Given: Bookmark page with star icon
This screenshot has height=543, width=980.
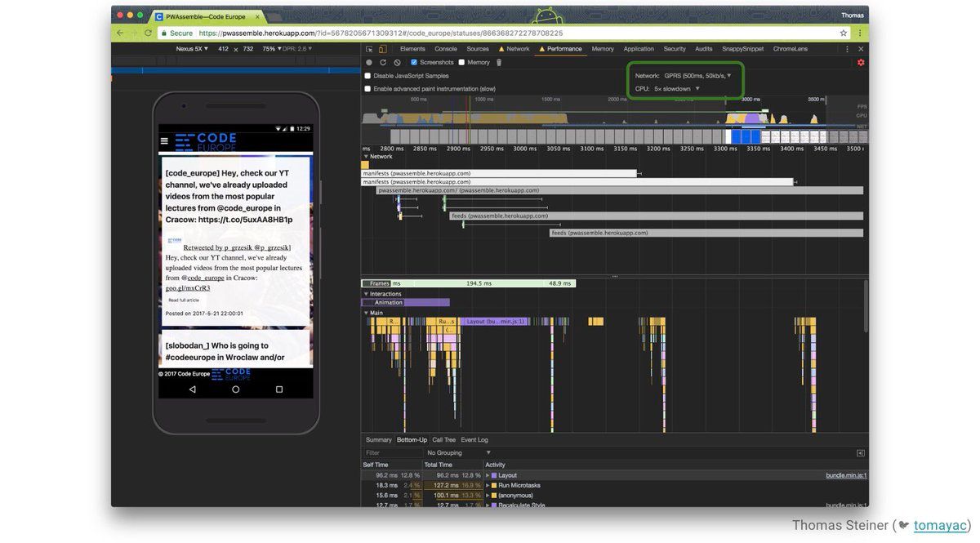Looking at the screenshot, I should (844, 33).
